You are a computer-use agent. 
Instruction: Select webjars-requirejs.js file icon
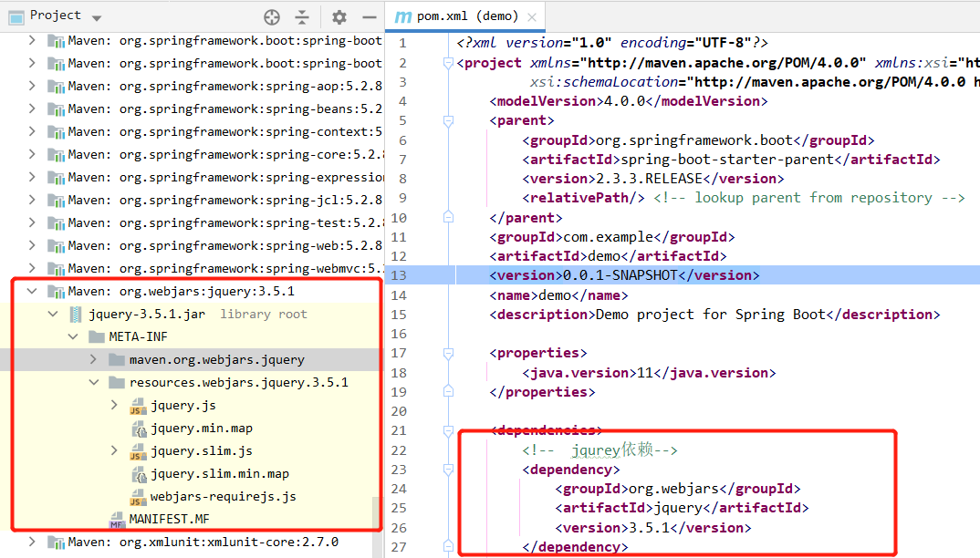[138, 498]
